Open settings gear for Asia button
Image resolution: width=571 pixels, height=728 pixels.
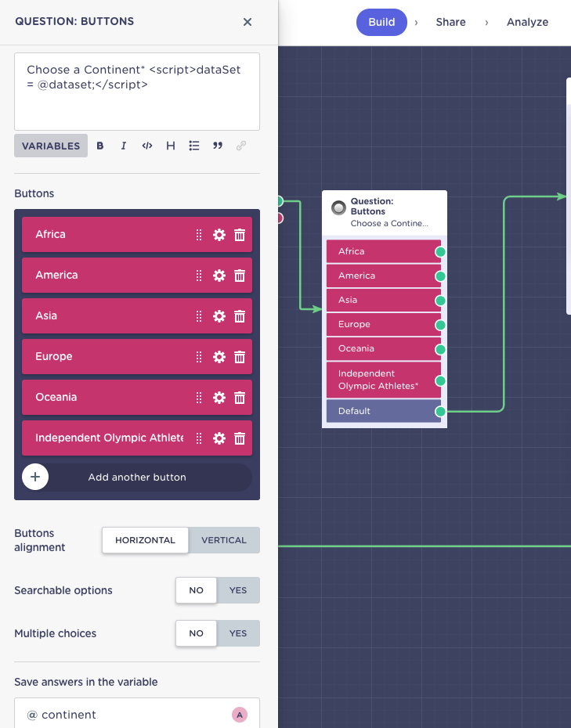(219, 316)
